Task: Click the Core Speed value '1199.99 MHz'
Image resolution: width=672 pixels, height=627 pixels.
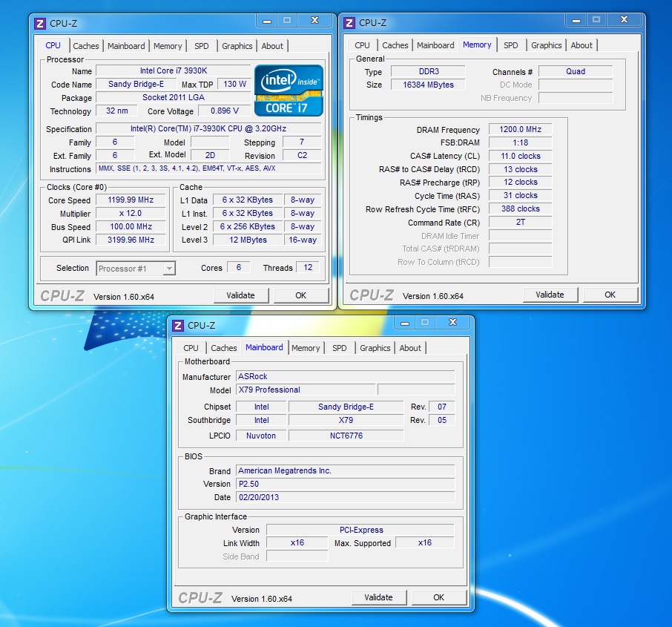Action: pyautogui.click(x=131, y=200)
